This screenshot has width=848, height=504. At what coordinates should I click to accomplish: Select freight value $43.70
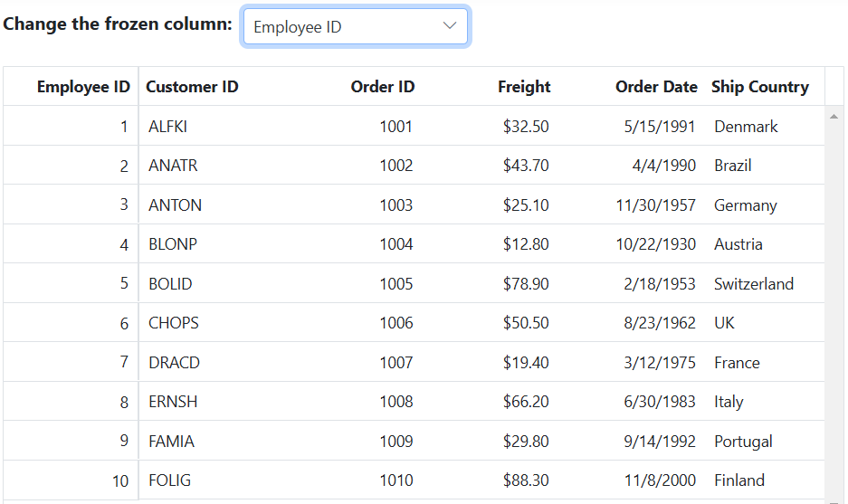click(526, 166)
